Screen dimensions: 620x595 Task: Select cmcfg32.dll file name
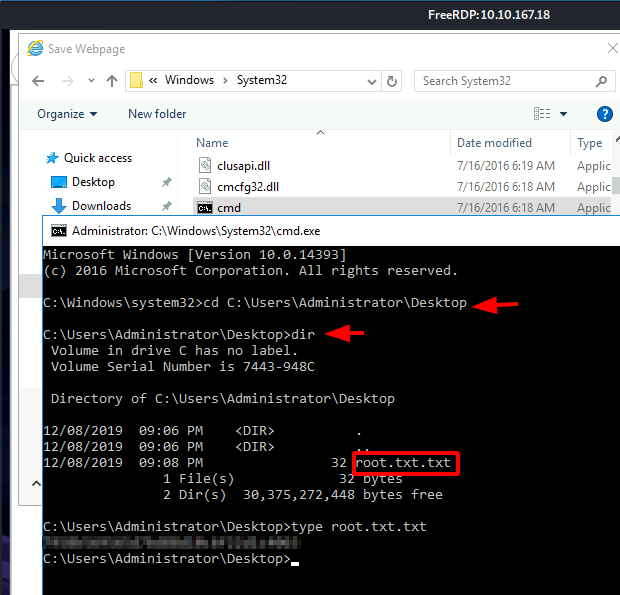click(x=248, y=187)
